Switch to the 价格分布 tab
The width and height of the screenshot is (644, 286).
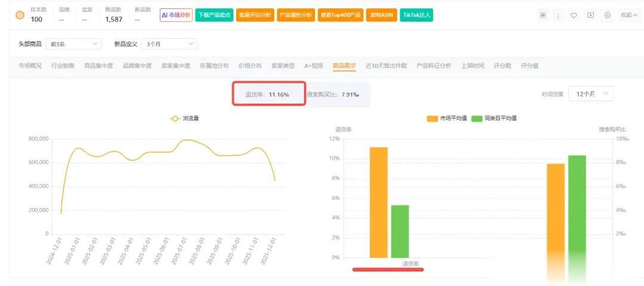(x=250, y=66)
